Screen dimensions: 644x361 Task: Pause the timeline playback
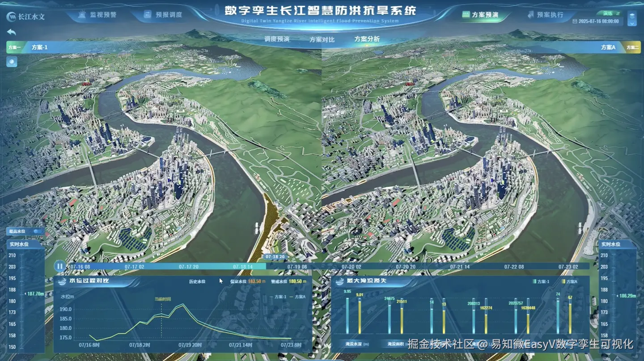click(x=59, y=266)
